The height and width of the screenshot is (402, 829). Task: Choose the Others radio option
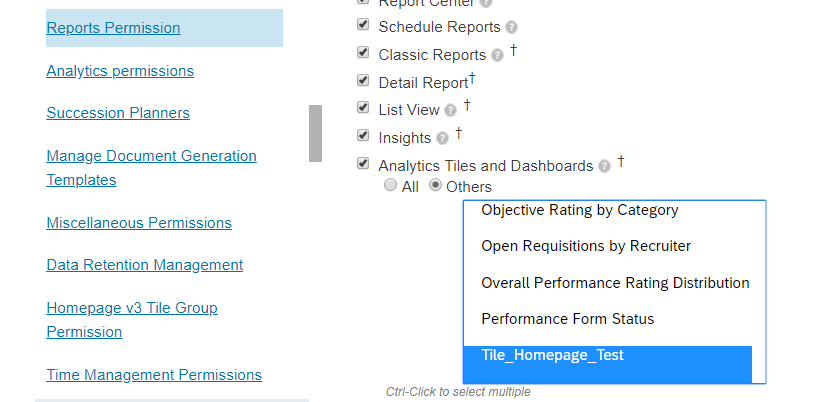[x=435, y=185]
